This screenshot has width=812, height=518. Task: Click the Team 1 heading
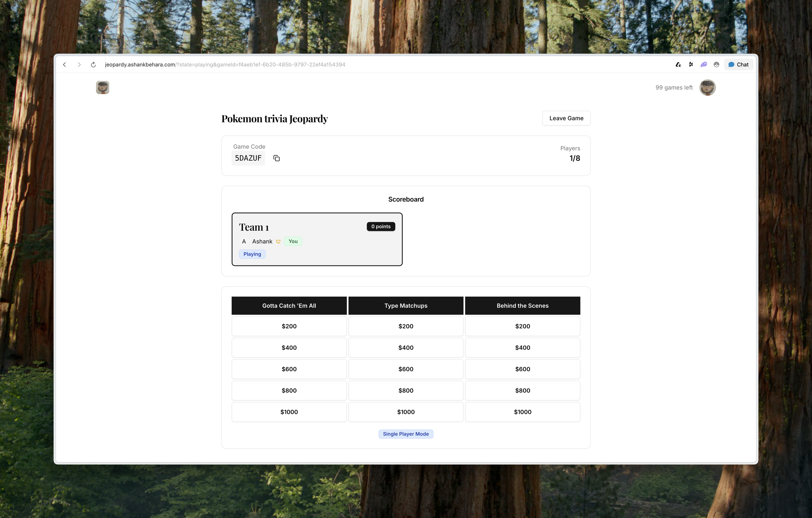coord(254,227)
